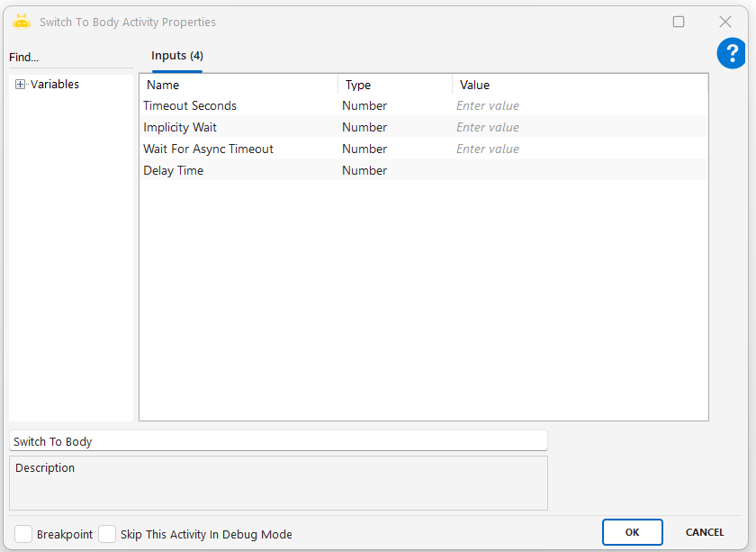
Task: Expand the Variables tree node
Action: tap(20, 85)
